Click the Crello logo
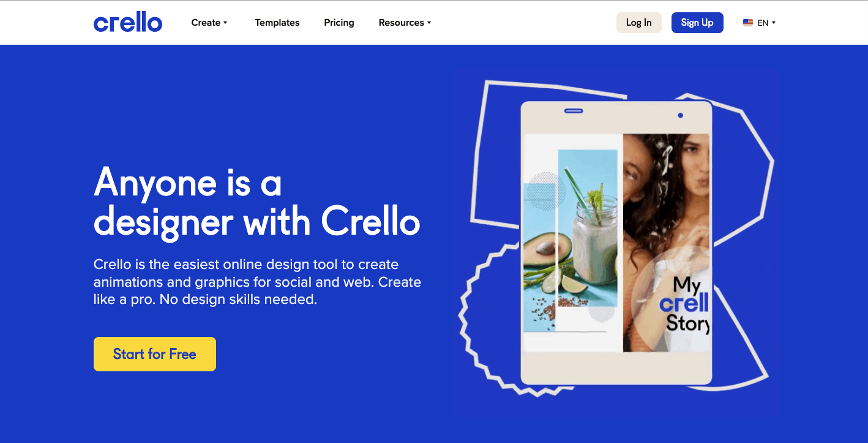Viewport: 868px width, 443px height. tap(128, 23)
